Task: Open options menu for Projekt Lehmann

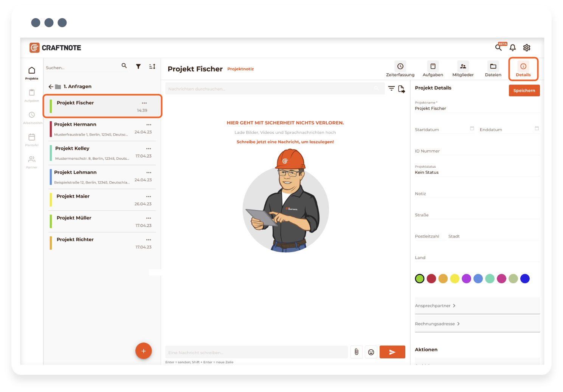Action: (x=149, y=173)
